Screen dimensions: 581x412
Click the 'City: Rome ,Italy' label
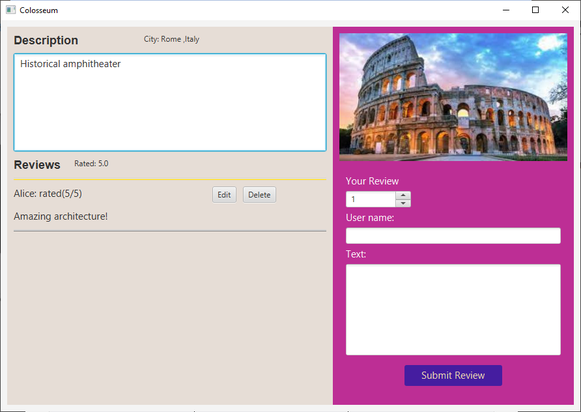point(172,39)
